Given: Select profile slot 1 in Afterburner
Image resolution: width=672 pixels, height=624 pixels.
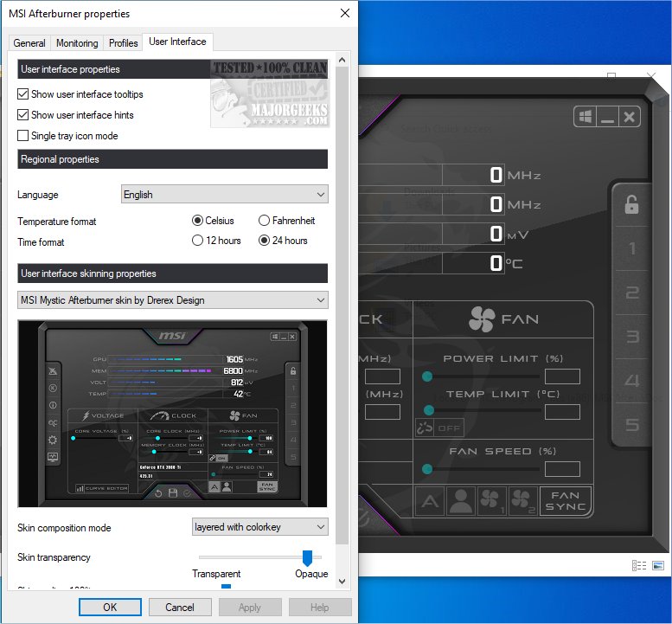Looking at the screenshot, I should click(632, 248).
